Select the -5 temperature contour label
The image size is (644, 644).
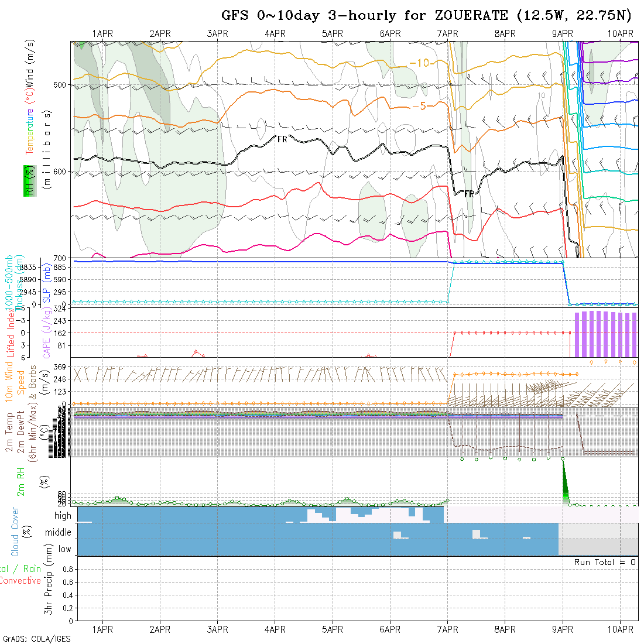[x=419, y=107]
